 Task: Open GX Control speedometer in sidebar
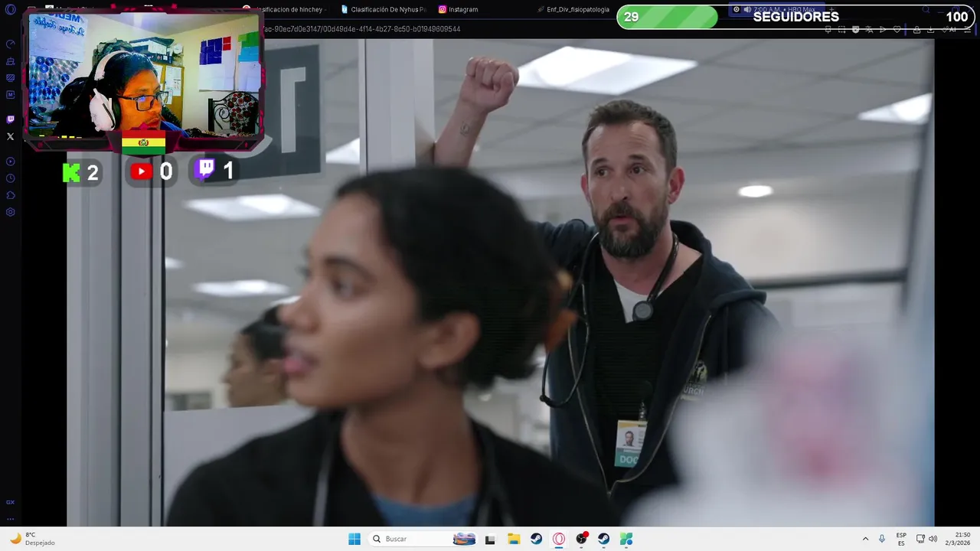[x=10, y=44]
